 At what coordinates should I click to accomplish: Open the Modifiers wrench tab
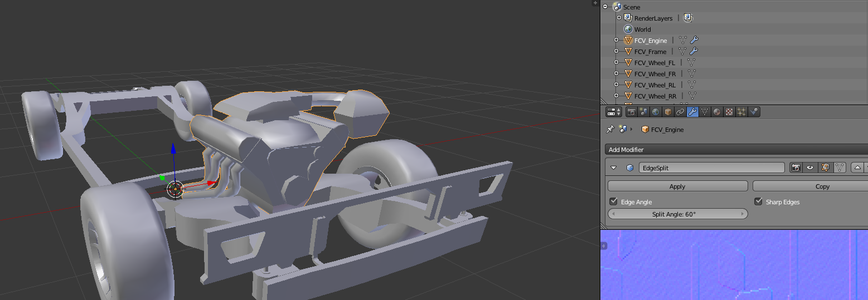692,112
